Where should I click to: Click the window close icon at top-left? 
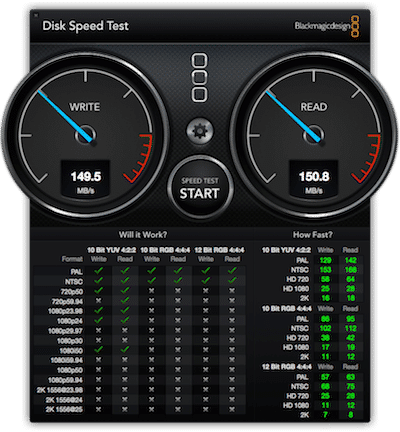[x=36, y=15]
